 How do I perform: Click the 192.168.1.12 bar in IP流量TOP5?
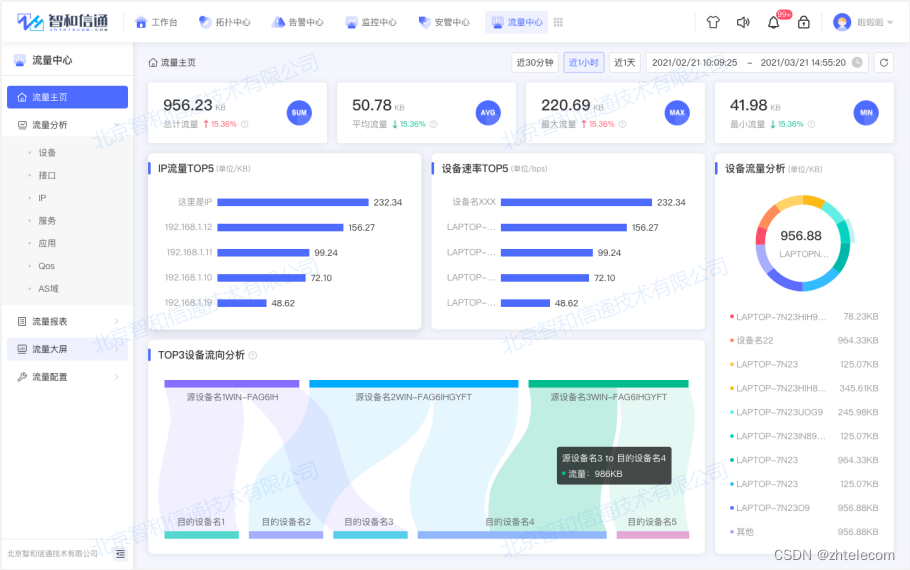(x=280, y=228)
